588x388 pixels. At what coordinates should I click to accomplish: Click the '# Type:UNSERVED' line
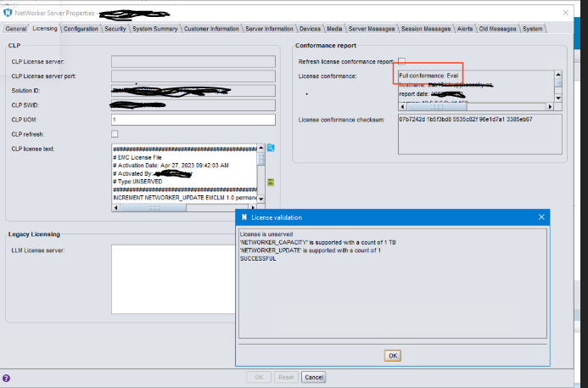click(137, 182)
